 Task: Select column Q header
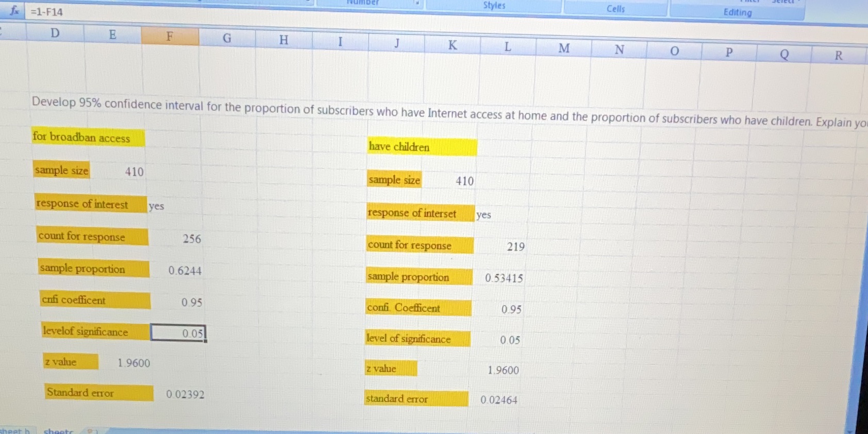click(x=784, y=54)
